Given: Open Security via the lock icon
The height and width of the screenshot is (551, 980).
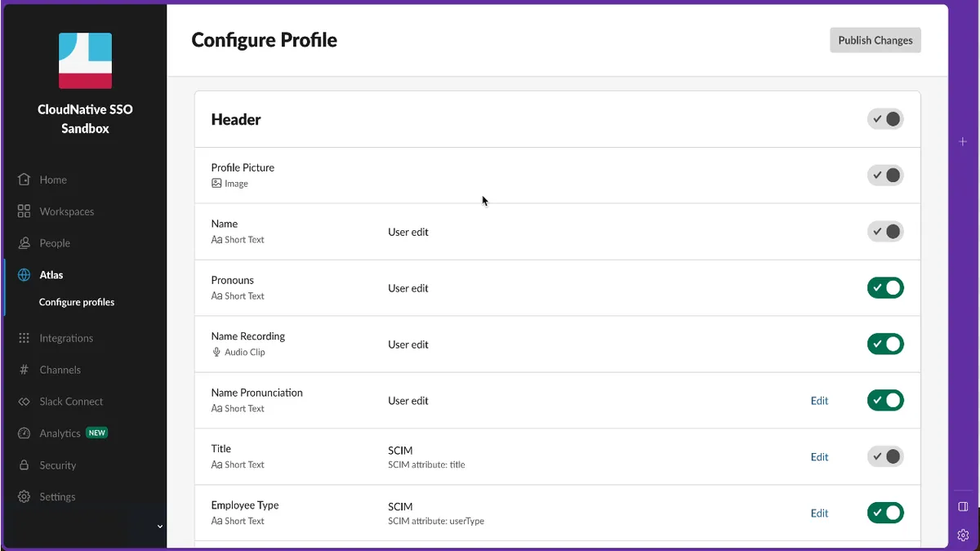Looking at the screenshot, I should pos(24,465).
